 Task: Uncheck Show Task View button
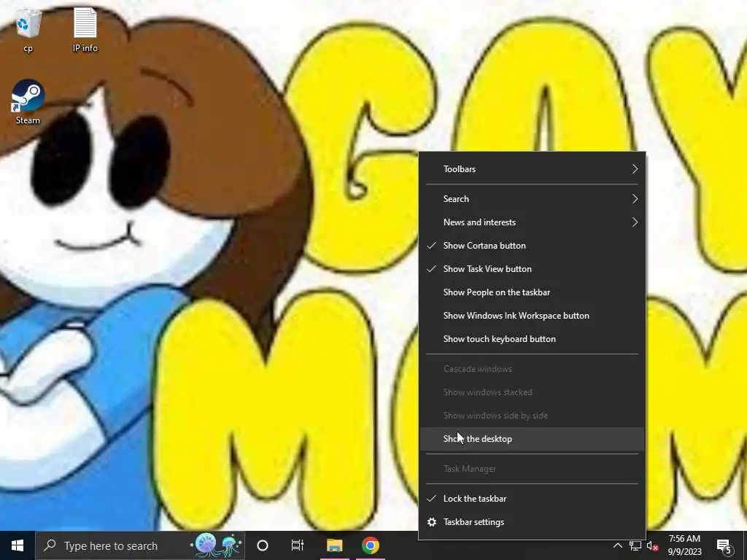pos(532,269)
